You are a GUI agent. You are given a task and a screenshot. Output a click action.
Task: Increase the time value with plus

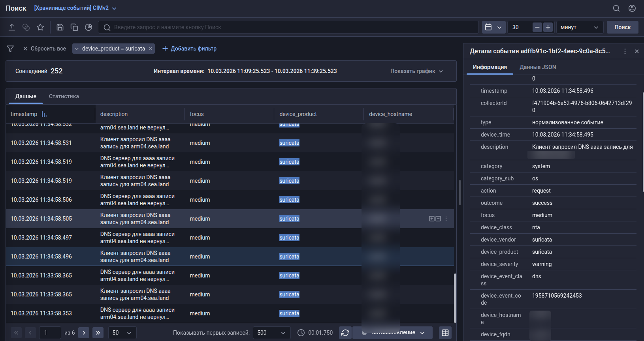tap(548, 27)
